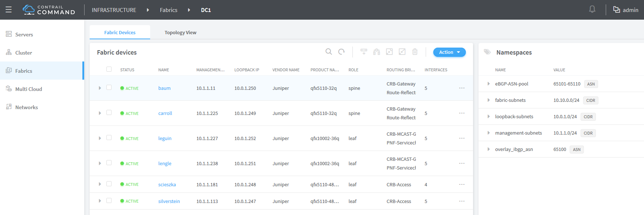Check the silverstein device checkbox
Viewport: 644px width, 215px height.
click(x=109, y=200)
